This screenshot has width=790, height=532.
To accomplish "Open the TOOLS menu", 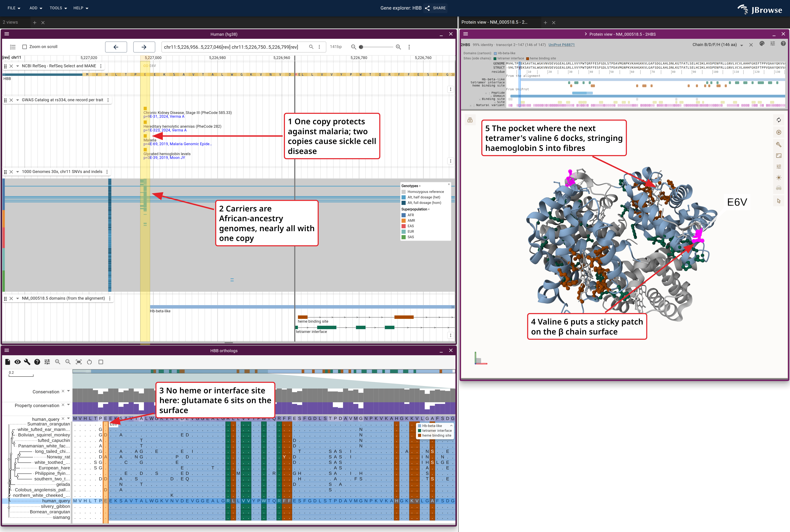I will (x=58, y=8).
